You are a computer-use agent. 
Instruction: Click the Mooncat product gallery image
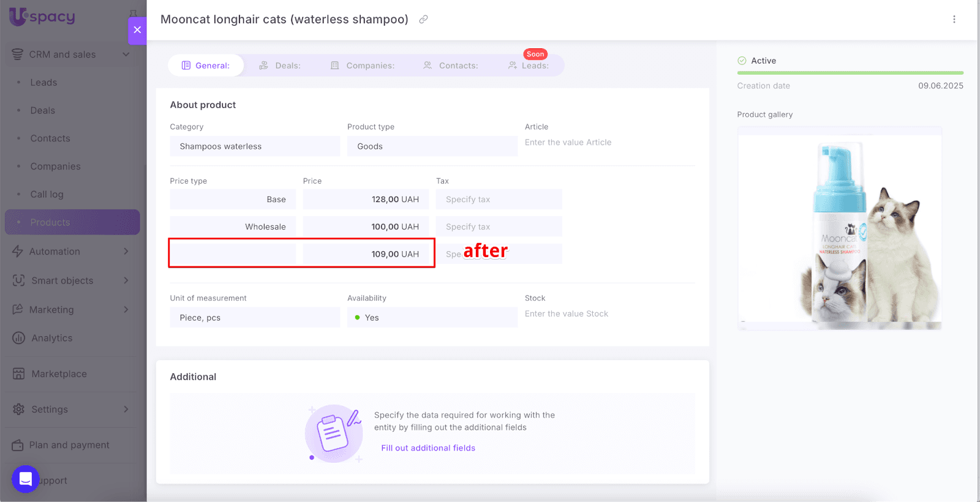[839, 231]
